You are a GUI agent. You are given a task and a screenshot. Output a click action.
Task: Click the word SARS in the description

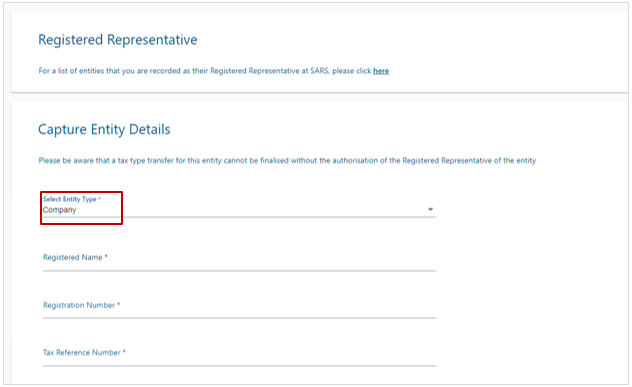[x=320, y=71]
